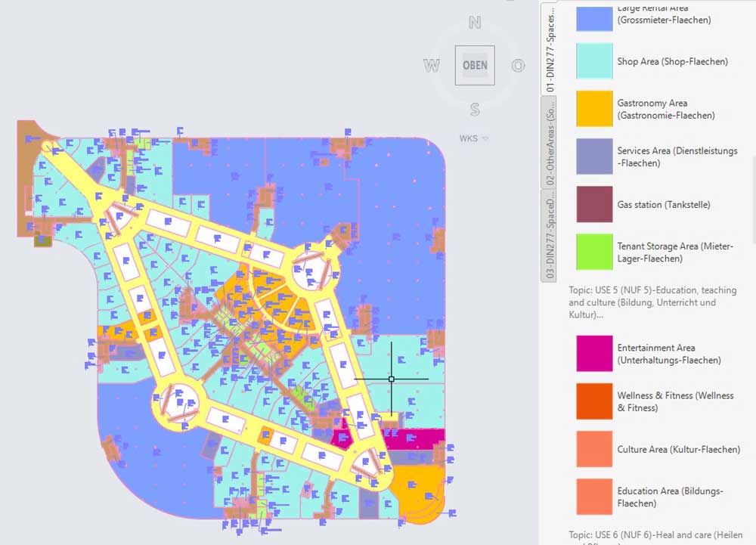Image resolution: width=756 pixels, height=545 pixels.
Task: Click the tool palette vertical scrollbar
Action: [x=753, y=197]
